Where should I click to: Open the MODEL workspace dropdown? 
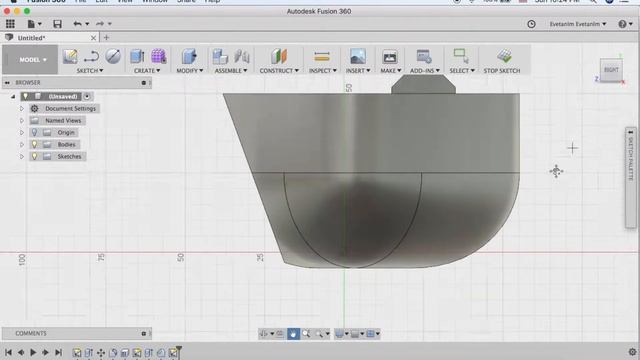tap(30, 60)
